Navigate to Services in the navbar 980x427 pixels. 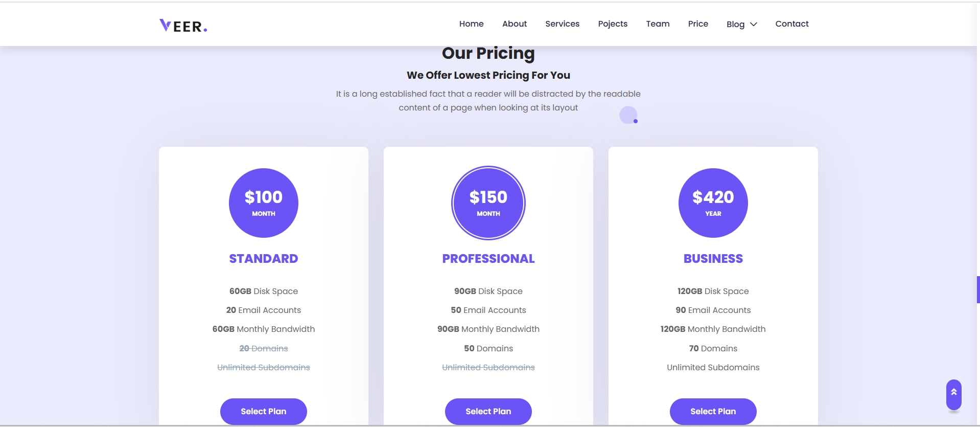click(x=562, y=24)
